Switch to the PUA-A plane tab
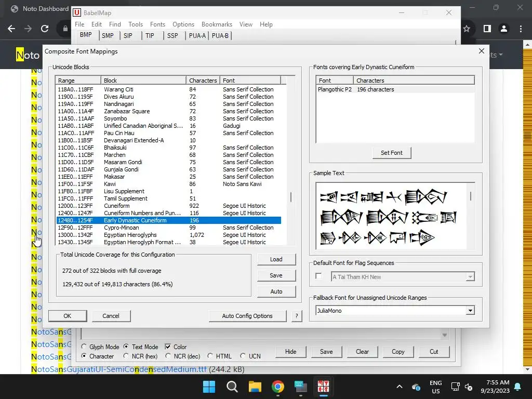 click(x=197, y=36)
